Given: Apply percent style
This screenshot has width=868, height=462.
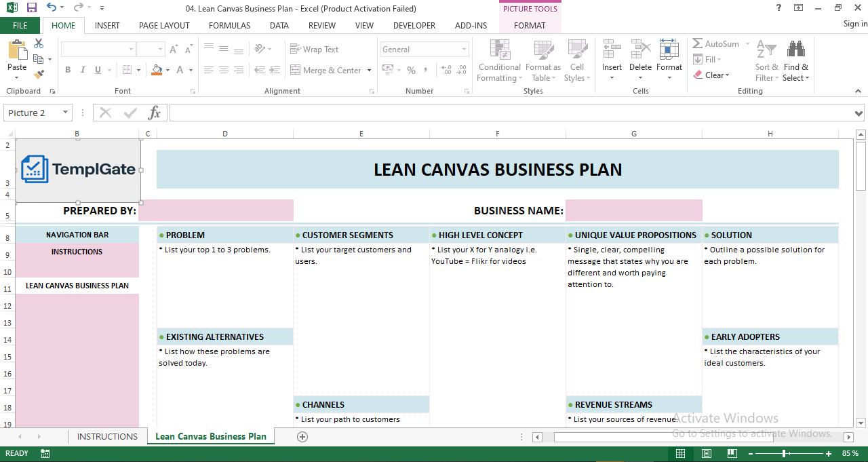Looking at the screenshot, I should [x=412, y=70].
